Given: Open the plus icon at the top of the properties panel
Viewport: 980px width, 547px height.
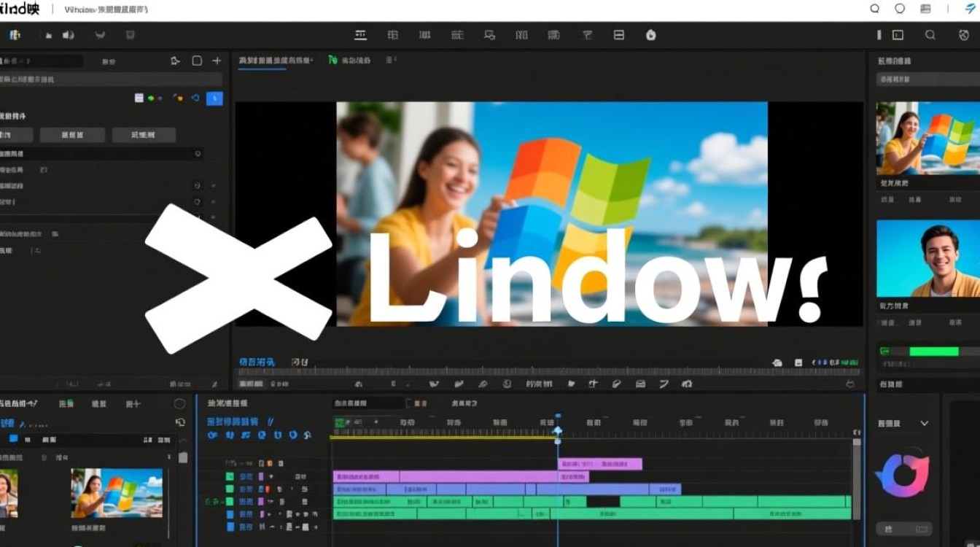Looking at the screenshot, I should (216, 61).
